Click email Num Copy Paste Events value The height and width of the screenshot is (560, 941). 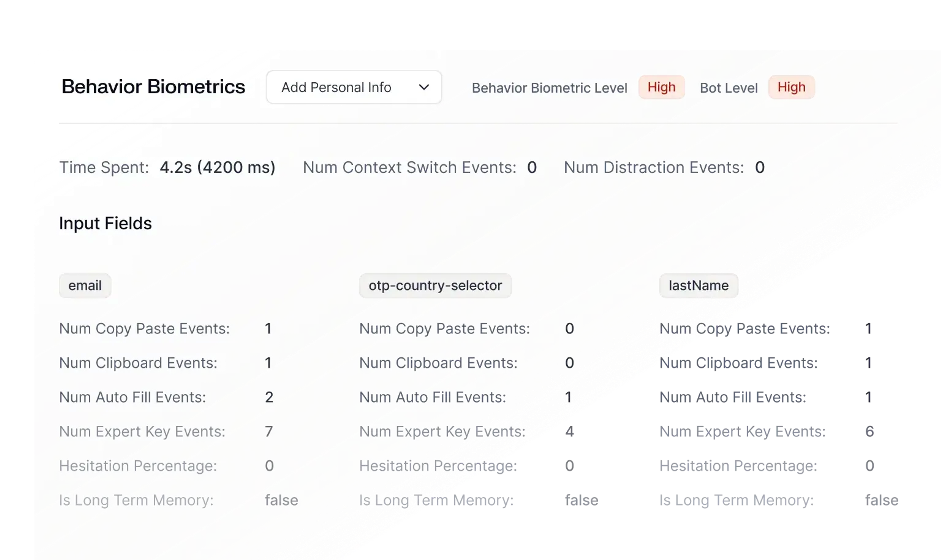(x=268, y=329)
